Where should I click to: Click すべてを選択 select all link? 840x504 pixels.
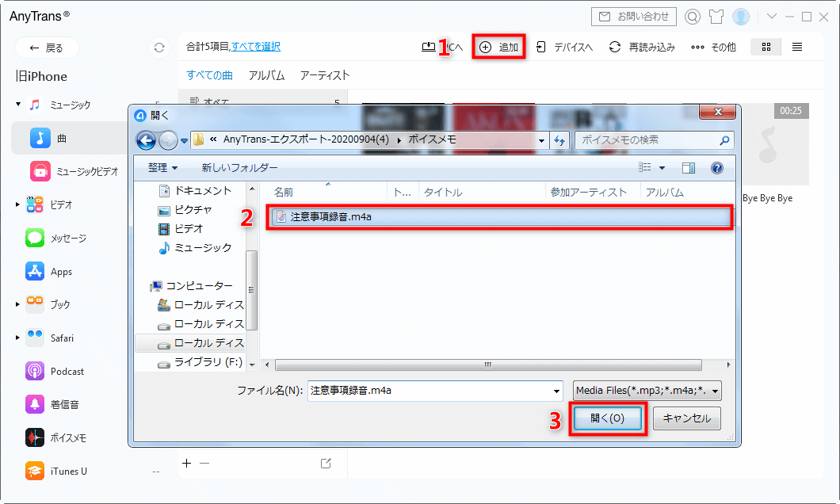255,47
